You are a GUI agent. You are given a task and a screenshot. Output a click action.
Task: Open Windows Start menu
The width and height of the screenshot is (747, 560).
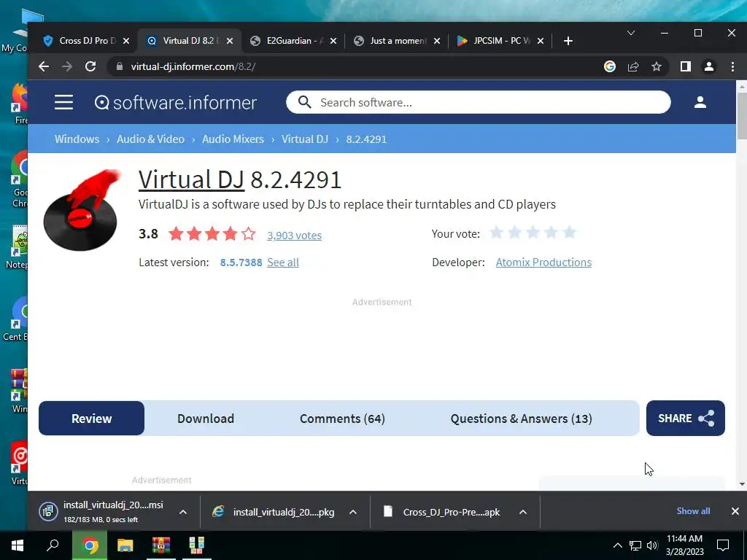[18, 545]
